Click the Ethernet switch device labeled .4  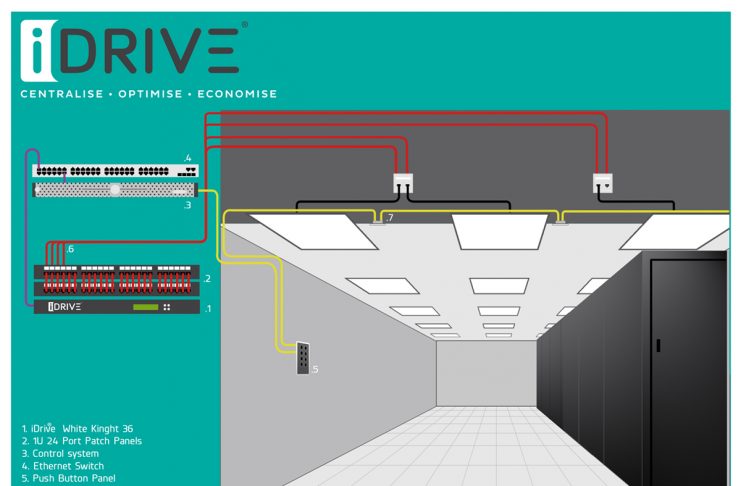point(115,171)
